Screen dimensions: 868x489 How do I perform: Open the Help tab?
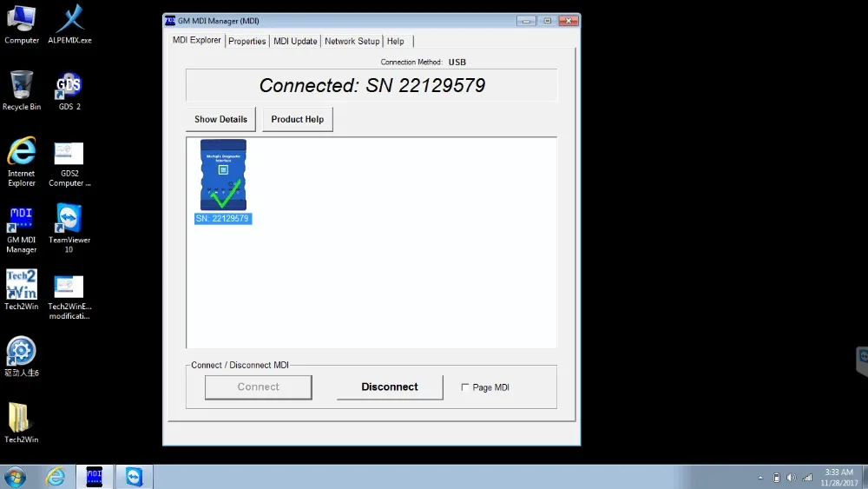[396, 41]
